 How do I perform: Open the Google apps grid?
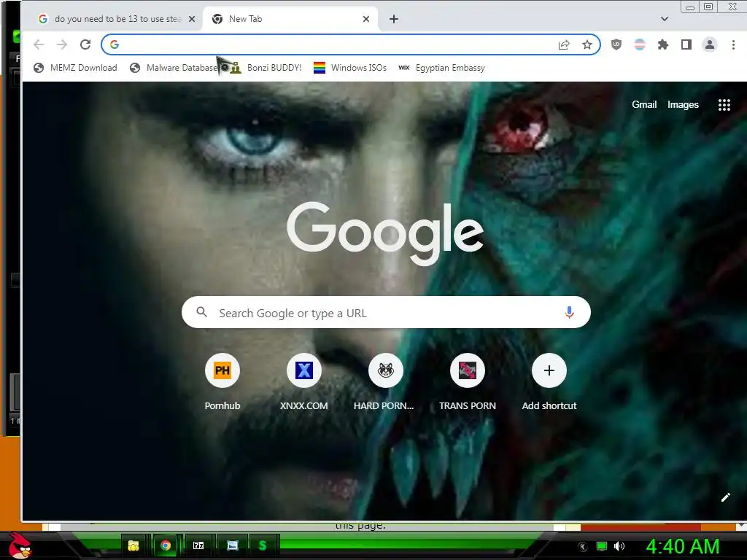(x=724, y=105)
